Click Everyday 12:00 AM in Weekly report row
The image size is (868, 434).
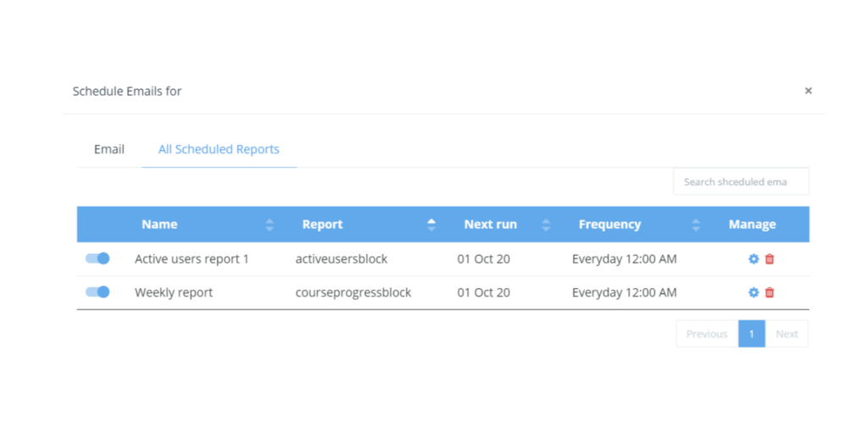pos(625,292)
